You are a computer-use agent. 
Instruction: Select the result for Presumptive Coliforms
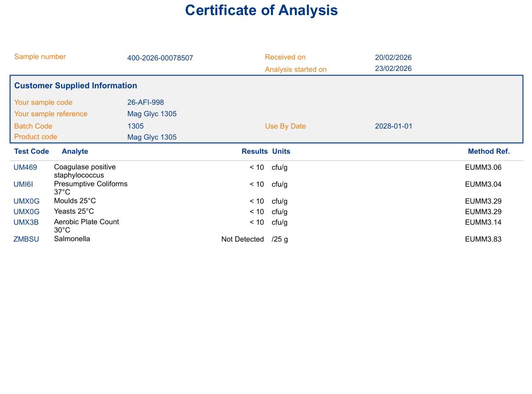[256, 184]
